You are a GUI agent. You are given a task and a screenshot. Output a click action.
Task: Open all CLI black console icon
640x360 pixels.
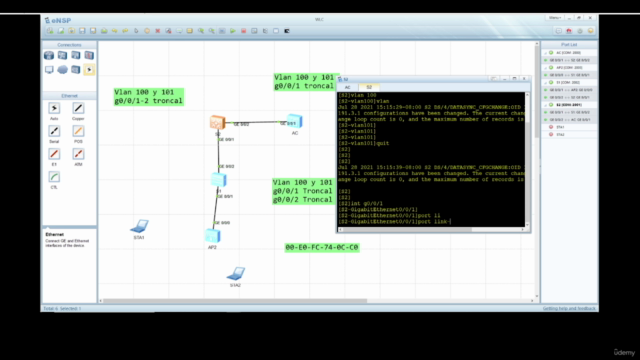tap(287, 31)
